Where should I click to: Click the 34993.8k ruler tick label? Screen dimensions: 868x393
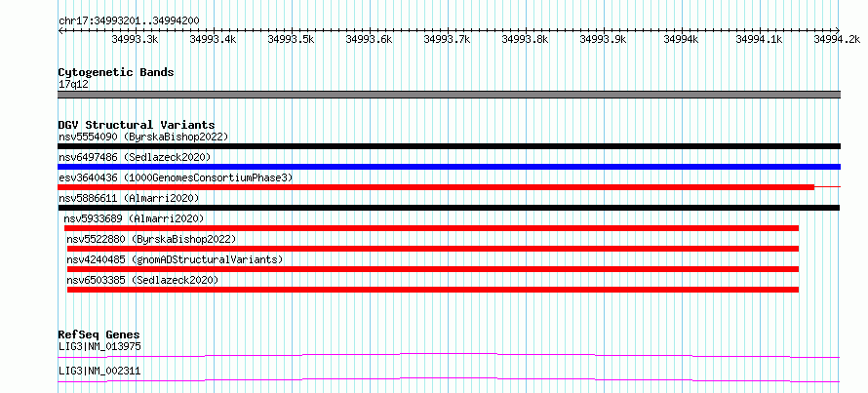pyautogui.click(x=526, y=39)
